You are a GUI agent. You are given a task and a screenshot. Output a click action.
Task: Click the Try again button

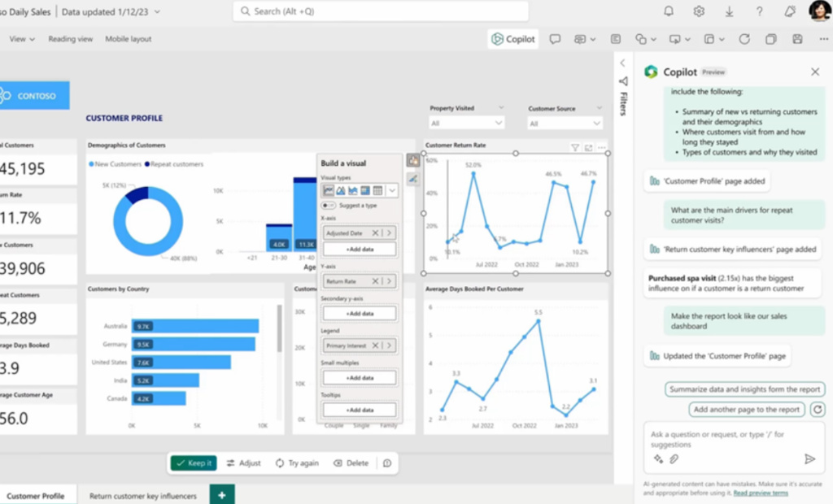297,463
